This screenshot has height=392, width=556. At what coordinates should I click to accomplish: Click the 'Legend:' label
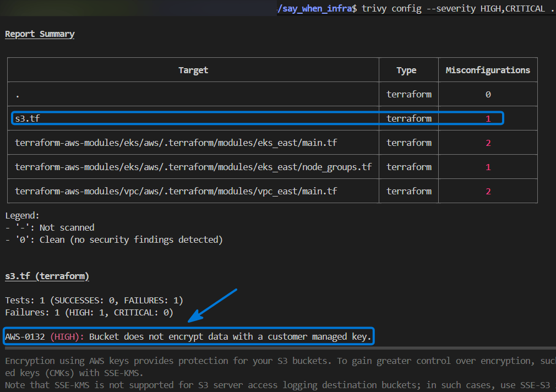coord(22,215)
